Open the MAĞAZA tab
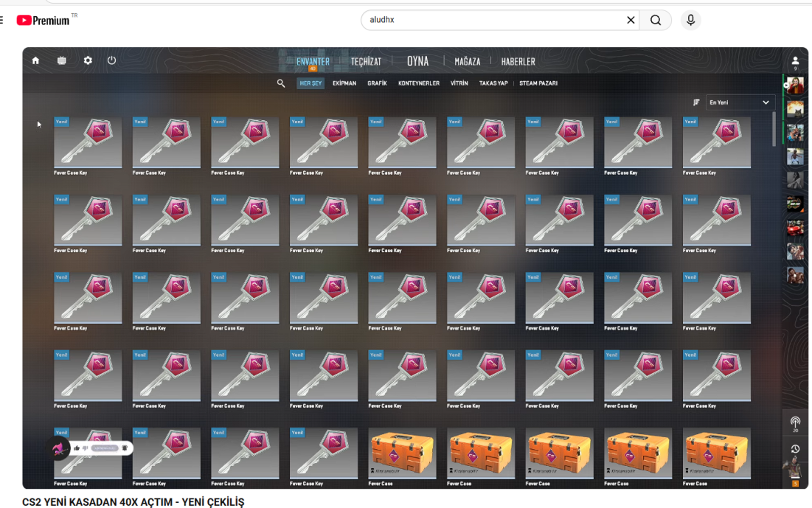812x508 pixels. (x=467, y=62)
